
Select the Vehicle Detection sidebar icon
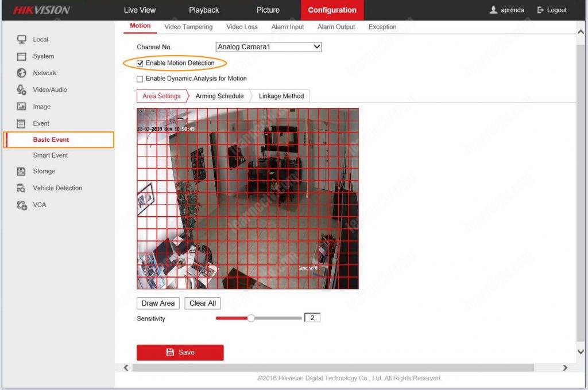pos(21,188)
